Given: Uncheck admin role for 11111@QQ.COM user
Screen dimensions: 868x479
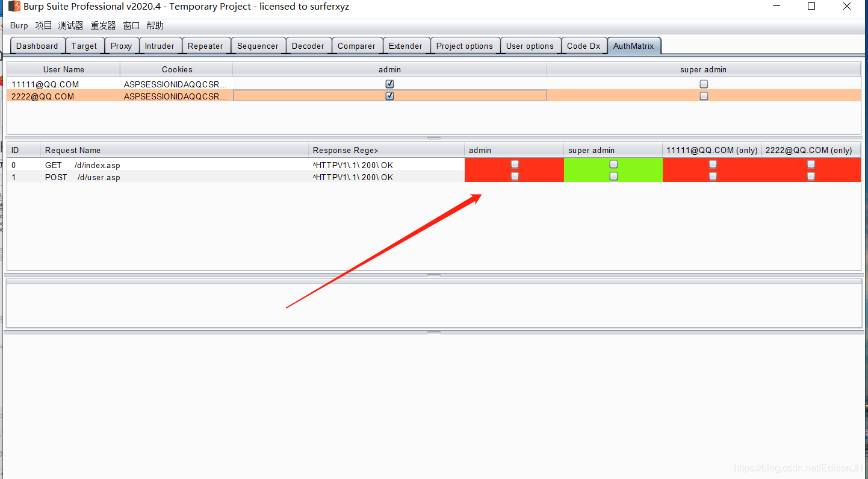Looking at the screenshot, I should point(389,84).
